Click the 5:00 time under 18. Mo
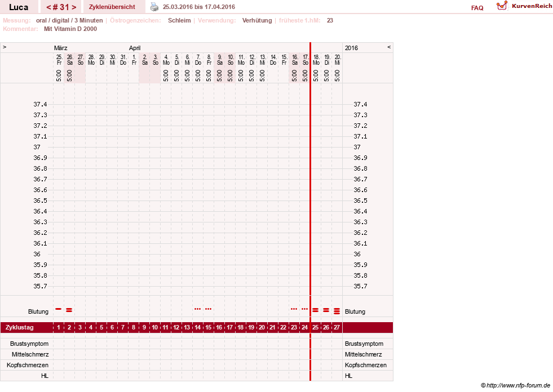The height and width of the screenshot is (392, 553). (x=316, y=76)
